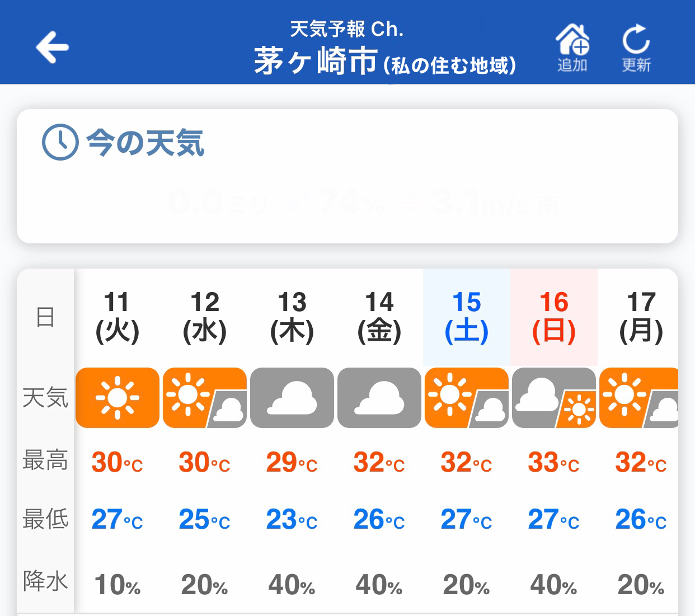The image size is (695, 616).
Task: Open the 今の天気 current weather card
Action: (347, 176)
